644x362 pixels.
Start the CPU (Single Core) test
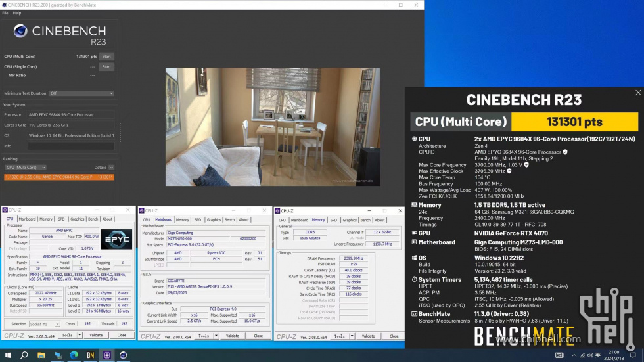coord(106,66)
